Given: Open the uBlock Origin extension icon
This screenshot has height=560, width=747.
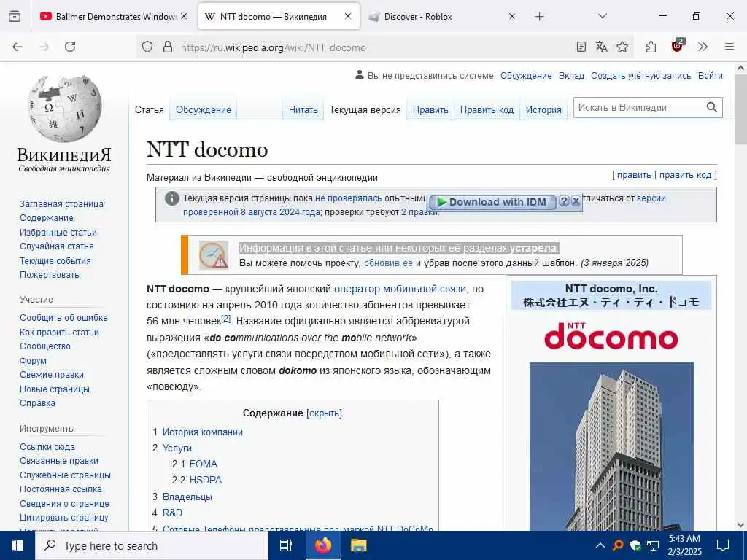Looking at the screenshot, I should coord(678,46).
